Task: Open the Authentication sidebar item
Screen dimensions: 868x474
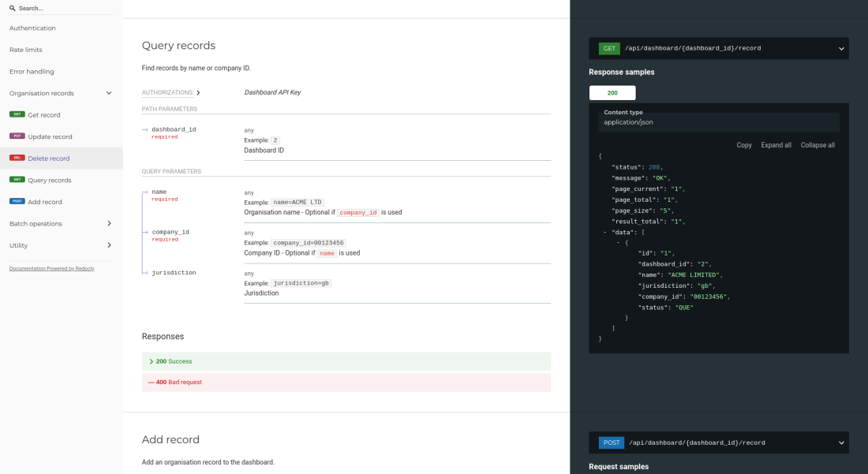Action: coord(32,28)
